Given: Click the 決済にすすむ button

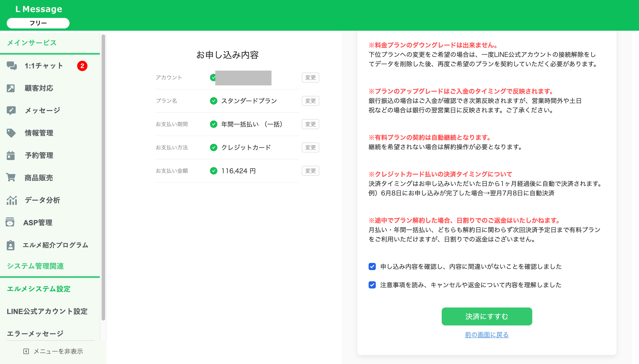Looking at the screenshot, I should point(487,316).
